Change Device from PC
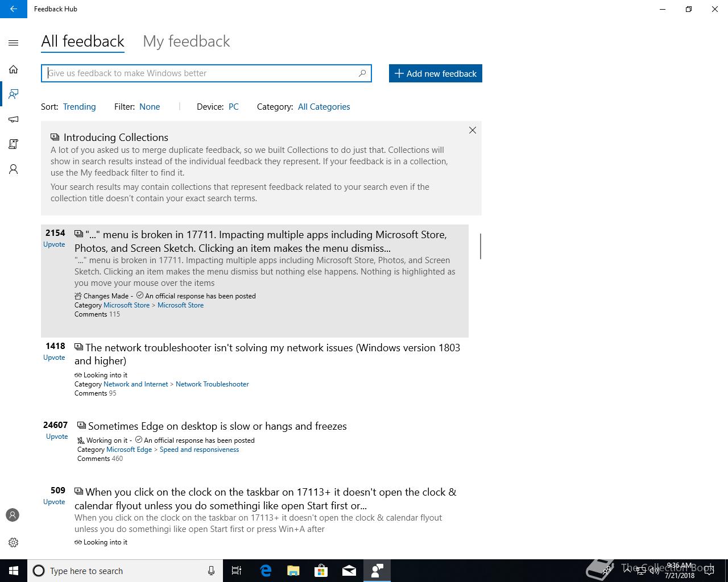Viewport: 728px width, 582px height. pos(234,107)
